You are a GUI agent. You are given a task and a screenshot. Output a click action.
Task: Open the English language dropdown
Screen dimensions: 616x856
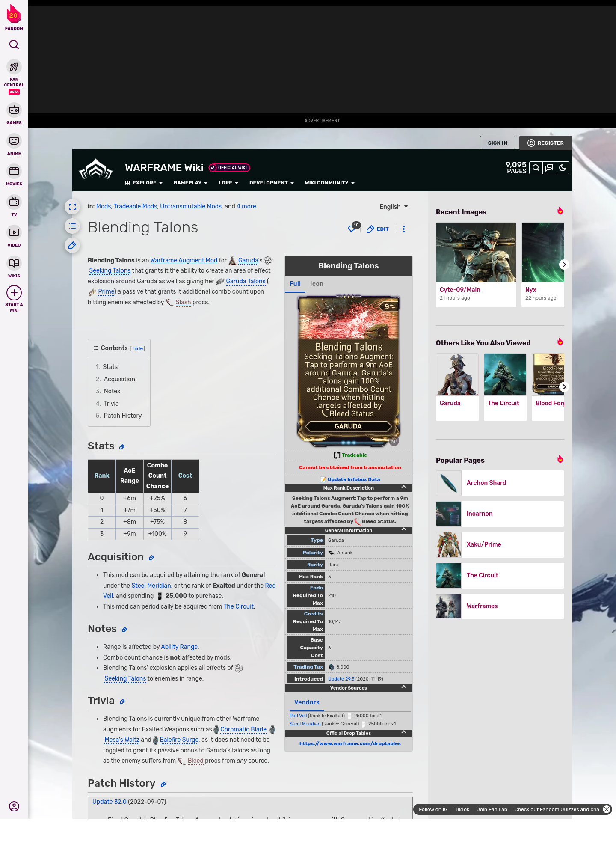point(394,207)
